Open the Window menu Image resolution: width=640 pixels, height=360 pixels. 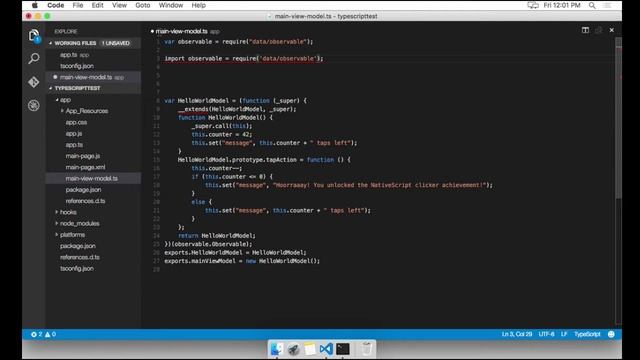coord(171,5)
